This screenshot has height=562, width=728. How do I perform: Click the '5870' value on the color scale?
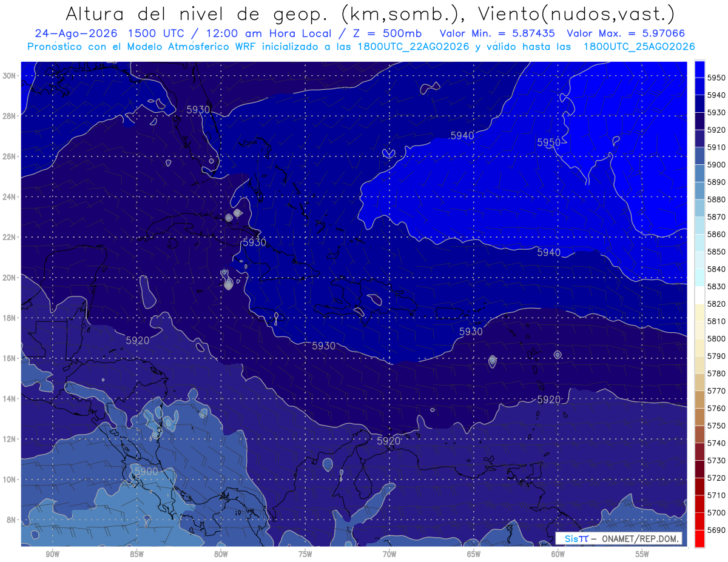[716, 216]
